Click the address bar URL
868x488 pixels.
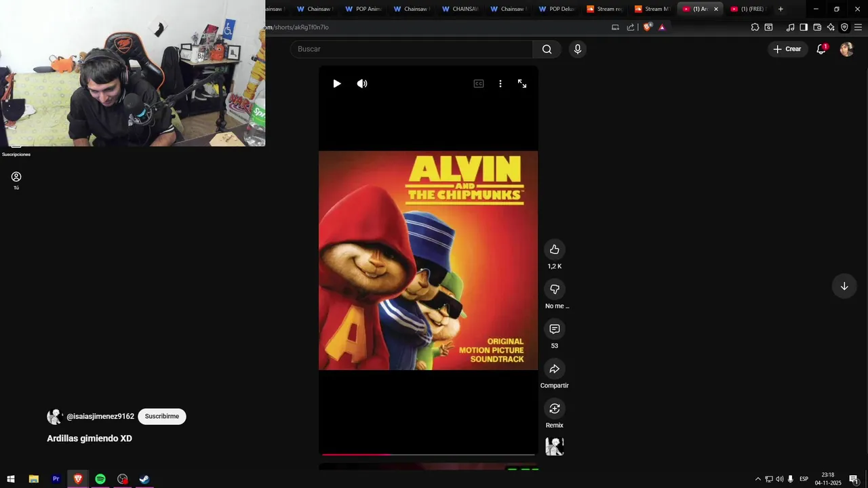coord(297,27)
